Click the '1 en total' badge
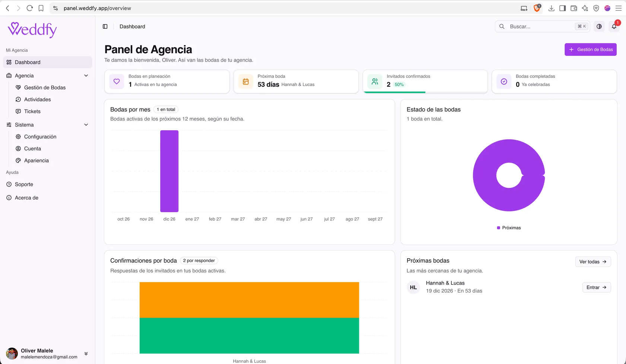This screenshot has width=626, height=364. [x=166, y=109]
